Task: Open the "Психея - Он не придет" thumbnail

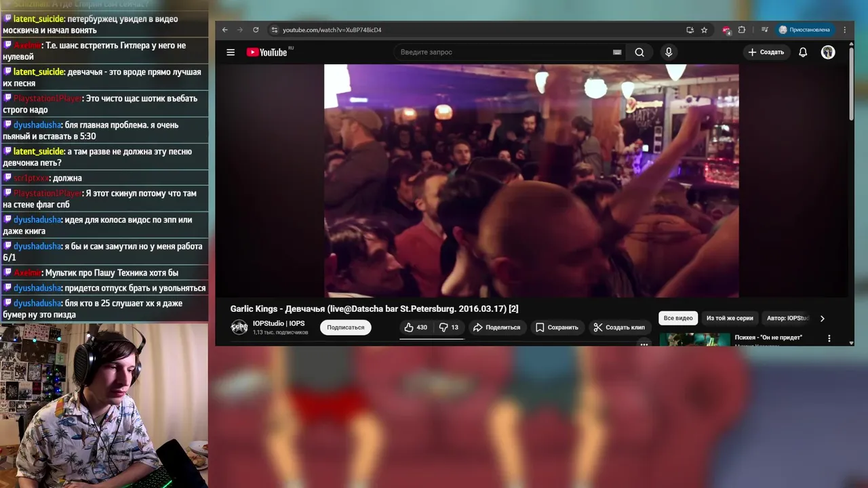Action: pyautogui.click(x=694, y=339)
